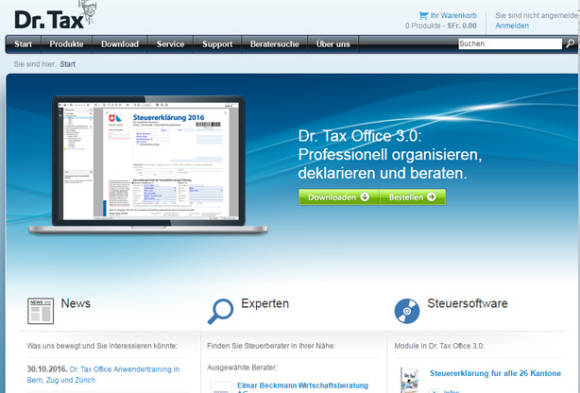
Task: Click the 'Sie sind nicht angemeldet' text
Action: (537, 16)
